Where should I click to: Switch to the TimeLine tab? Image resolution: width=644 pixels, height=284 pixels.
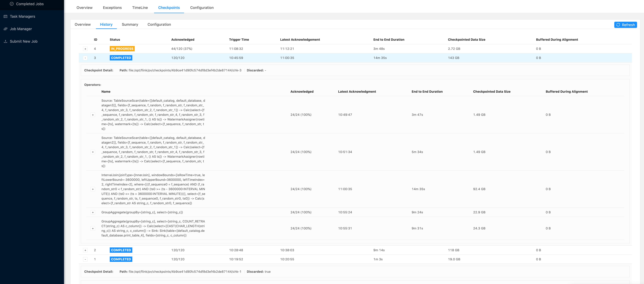point(140,8)
